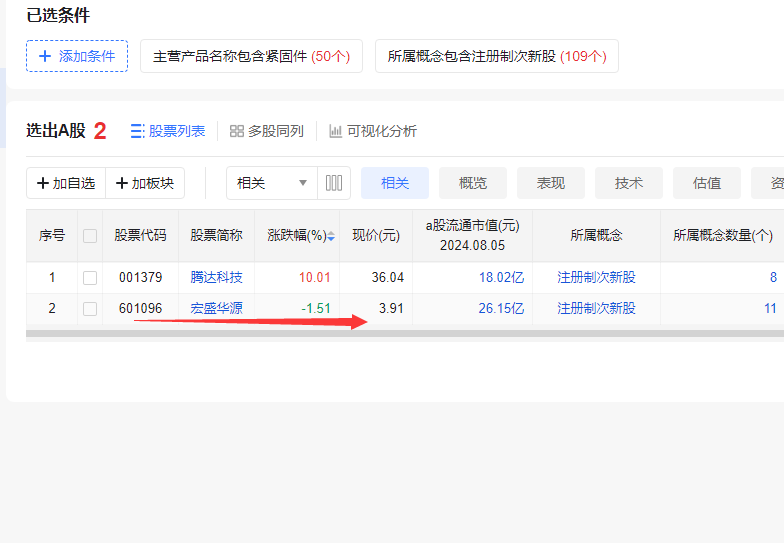Click concept count 11 for 宏盛华源
The width and height of the screenshot is (784, 543).
tap(770, 308)
